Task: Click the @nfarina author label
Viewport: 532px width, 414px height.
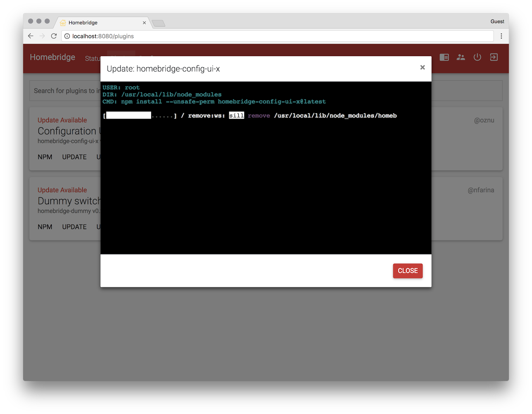Action: point(481,190)
